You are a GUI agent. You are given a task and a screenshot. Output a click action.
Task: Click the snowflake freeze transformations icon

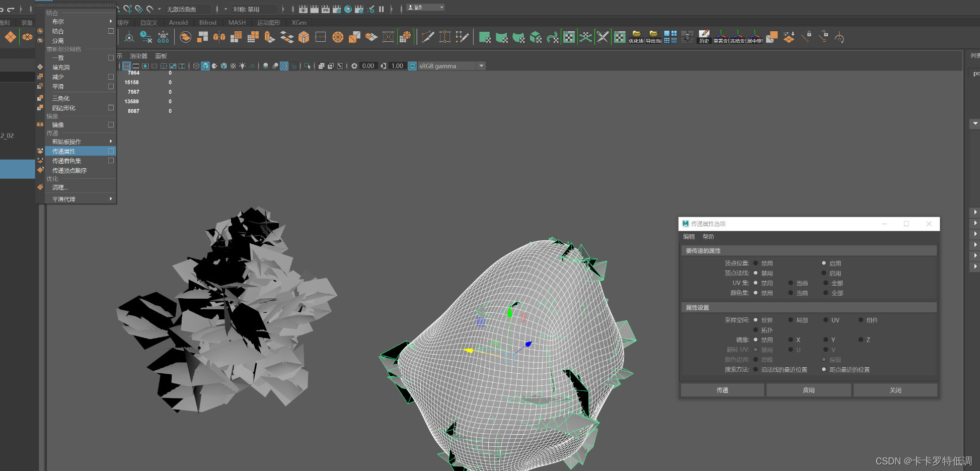tap(163, 37)
